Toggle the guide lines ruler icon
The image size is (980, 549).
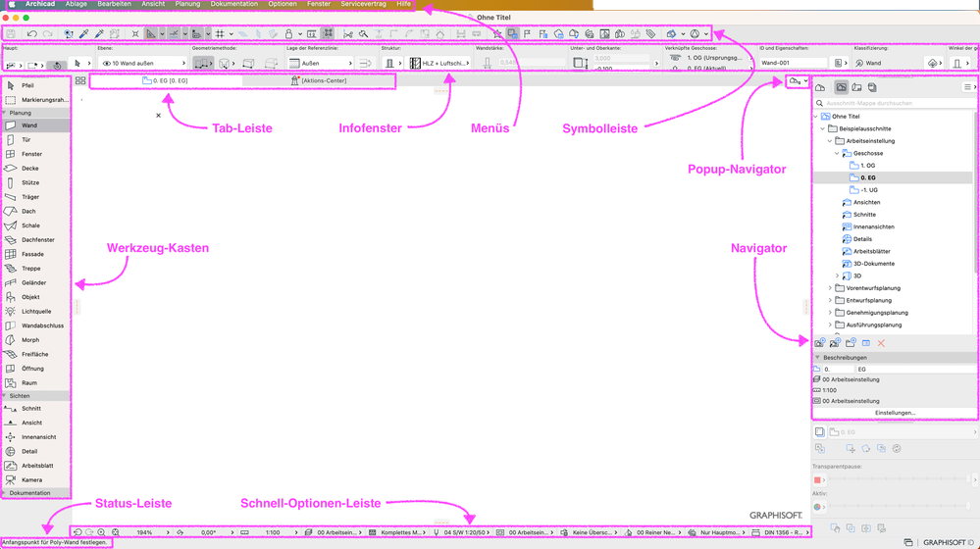[151, 33]
